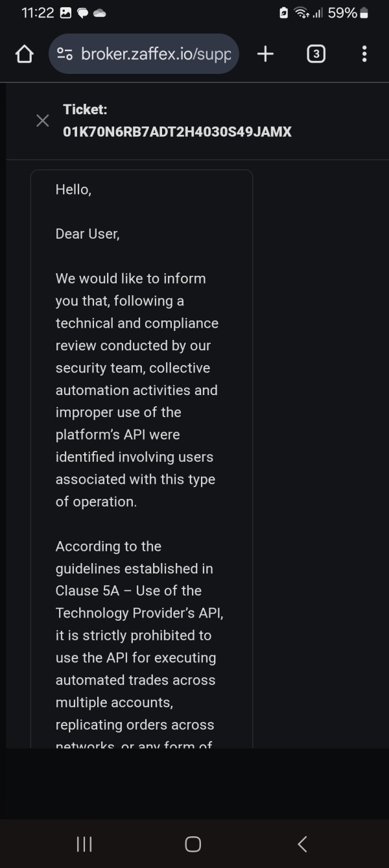Tap the "Dear User," greeting line
The image size is (389, 868).
88,234
